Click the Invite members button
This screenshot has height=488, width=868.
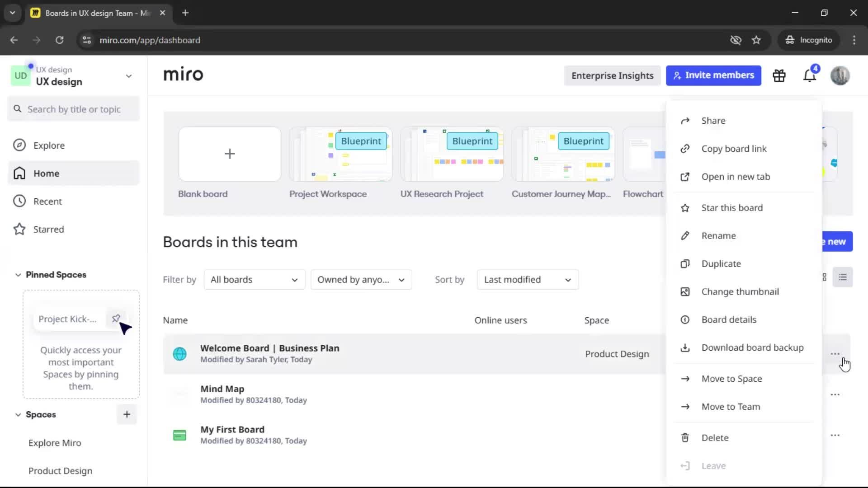(x=713, y=75)
